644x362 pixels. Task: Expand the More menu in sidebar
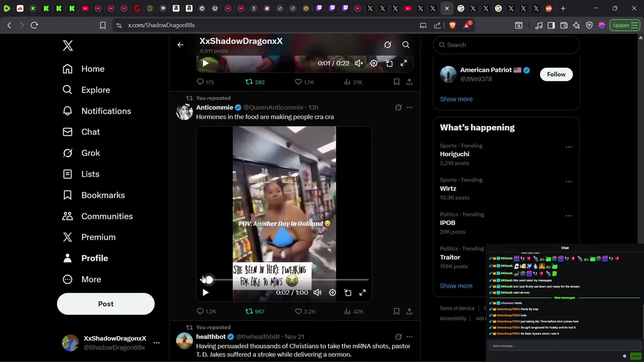(x=82, y=279)
